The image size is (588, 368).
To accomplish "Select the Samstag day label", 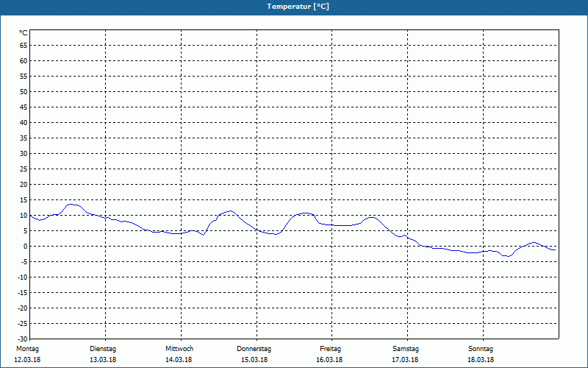I will coord(406,349).
